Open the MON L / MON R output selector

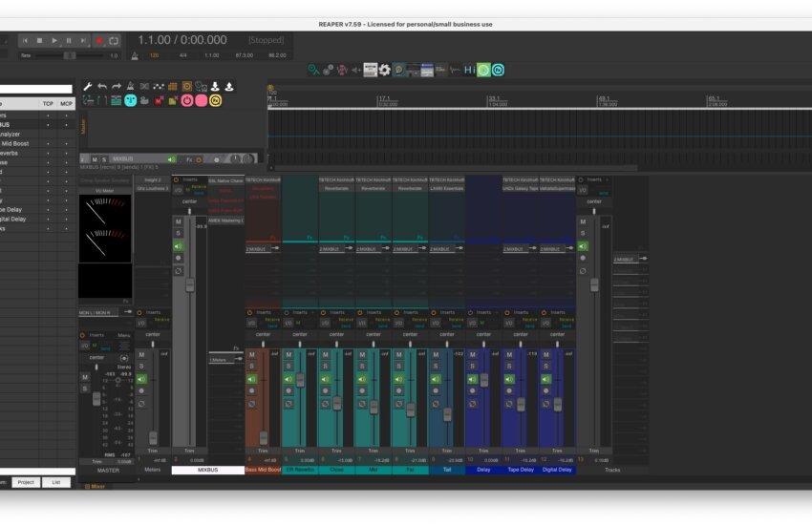(x=96, y=312)
